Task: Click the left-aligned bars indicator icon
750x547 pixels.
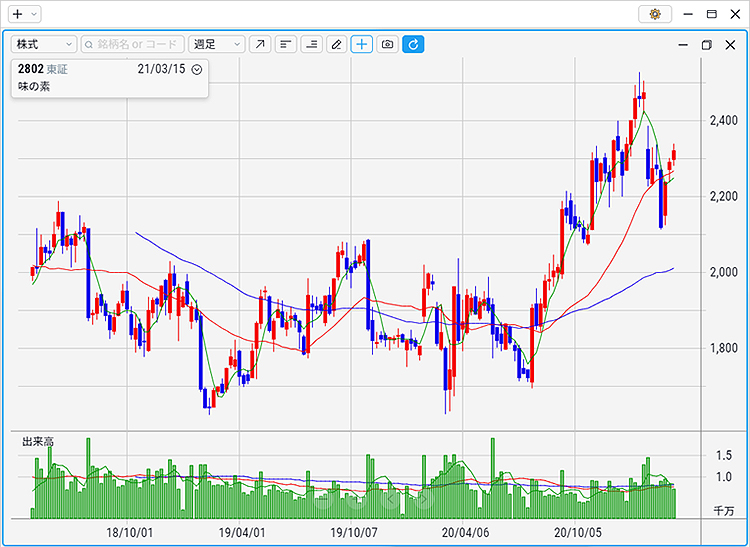Action: (286, 44)
